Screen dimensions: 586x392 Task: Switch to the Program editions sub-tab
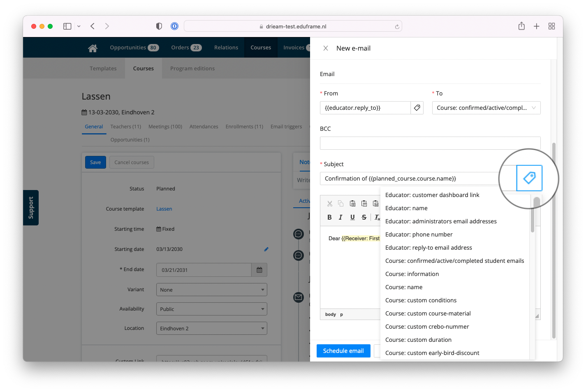coord(192,68)
